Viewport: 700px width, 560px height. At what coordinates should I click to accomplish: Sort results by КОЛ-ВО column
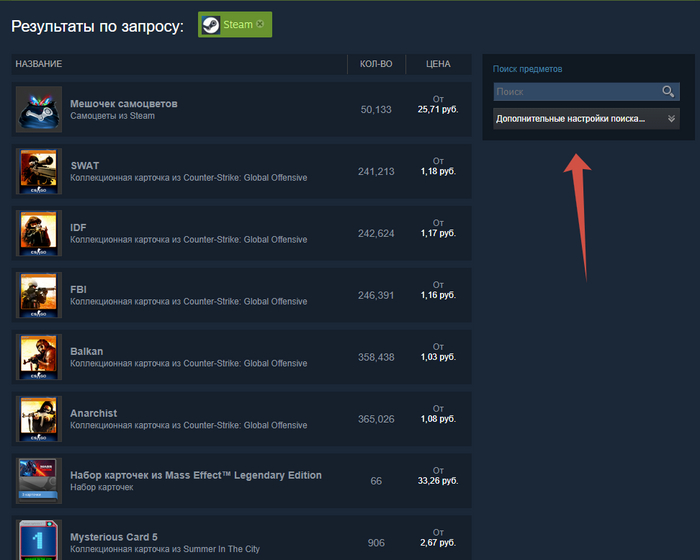(x=376, y=64)
